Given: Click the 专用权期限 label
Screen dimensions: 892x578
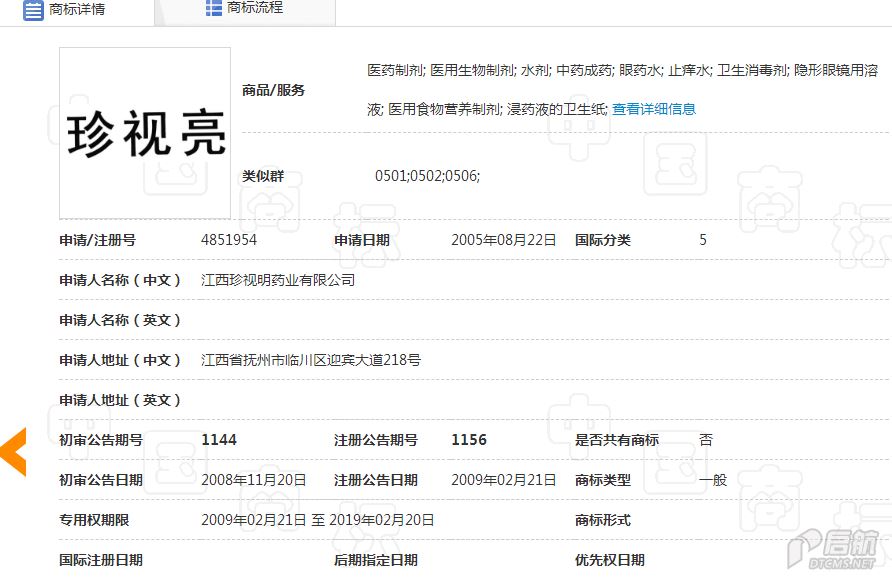Looking at the screenshot, I should click(94, 520).
